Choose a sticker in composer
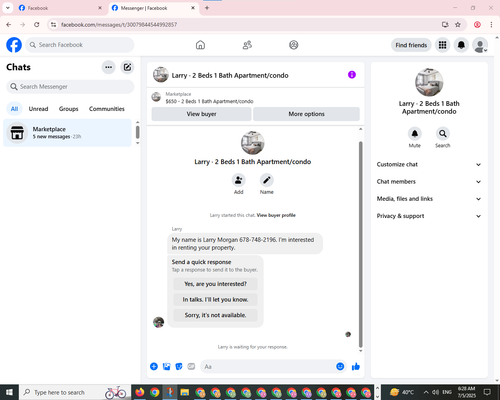 [x=179, y=367]
